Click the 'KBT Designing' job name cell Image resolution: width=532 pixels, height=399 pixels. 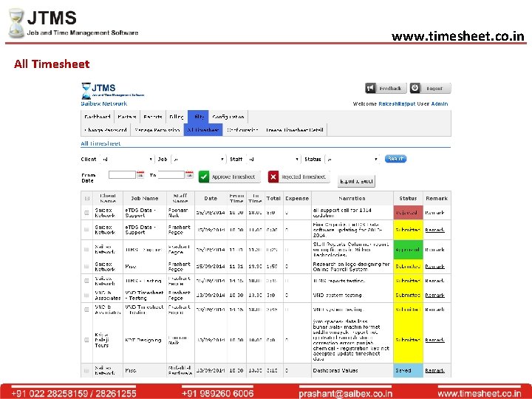coord(143,341)
